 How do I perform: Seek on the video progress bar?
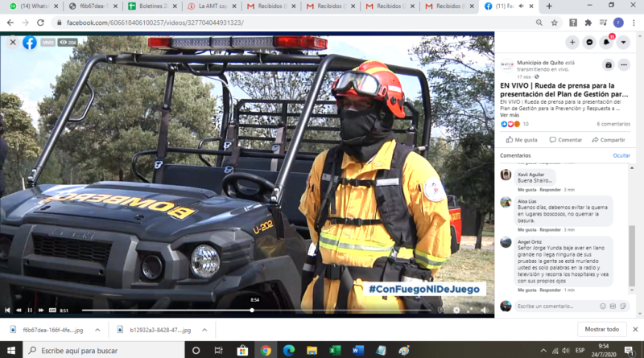point(257,311)
